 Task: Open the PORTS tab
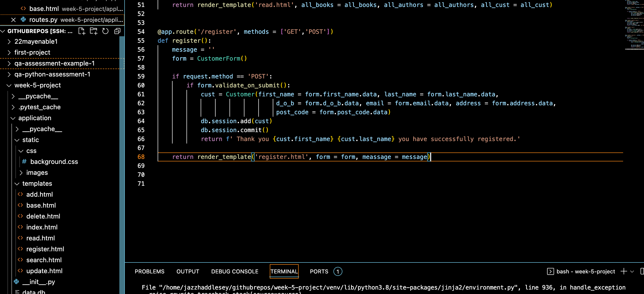(319, 271)
